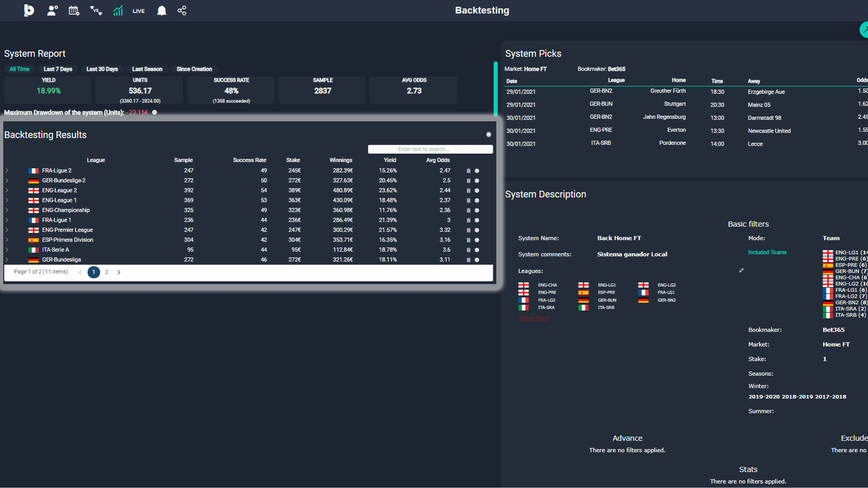Open the LIVE section
This screenshot has width=868, height=488.
[138, 11]
